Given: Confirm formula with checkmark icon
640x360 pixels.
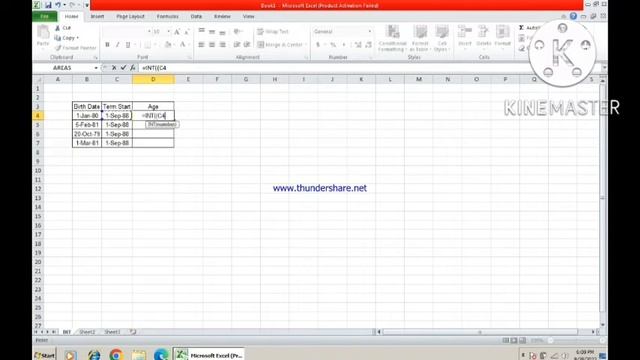Looking at the screenshot, I should click(123, 68).
